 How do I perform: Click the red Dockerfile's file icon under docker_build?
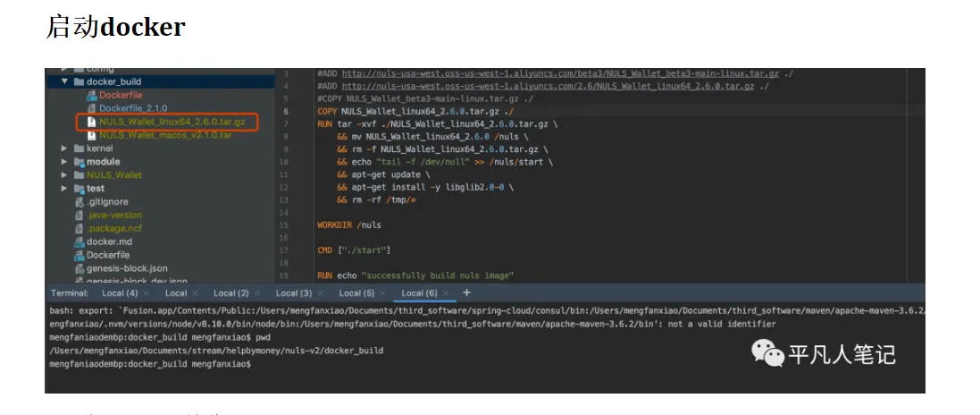[92, 95]
